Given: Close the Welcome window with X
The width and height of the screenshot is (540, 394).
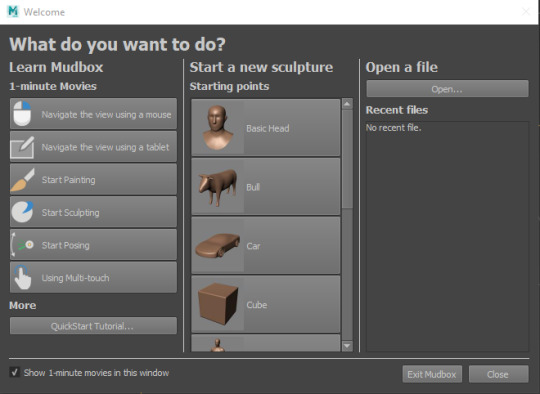Looking at the screenshot, I should click(526, 12).
